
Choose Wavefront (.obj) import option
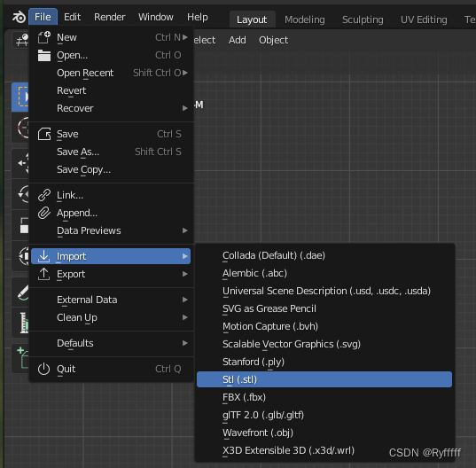coord(324,433)
